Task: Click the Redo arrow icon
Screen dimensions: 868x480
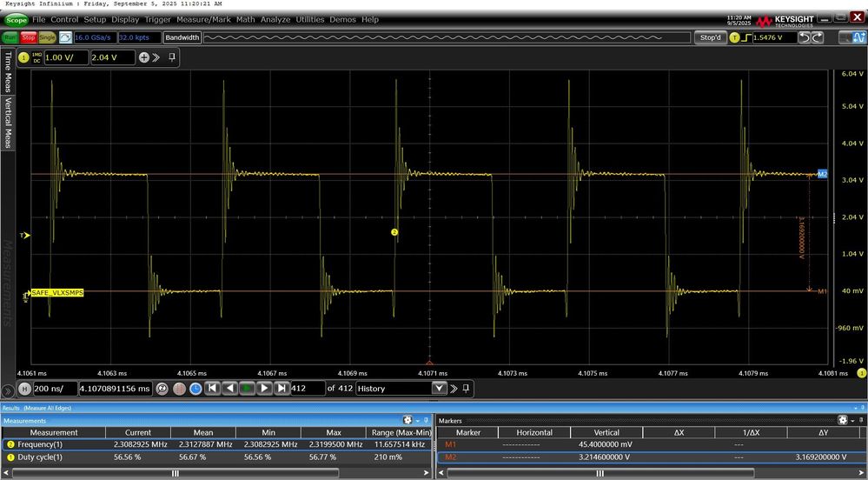Action: click(818, 37)
